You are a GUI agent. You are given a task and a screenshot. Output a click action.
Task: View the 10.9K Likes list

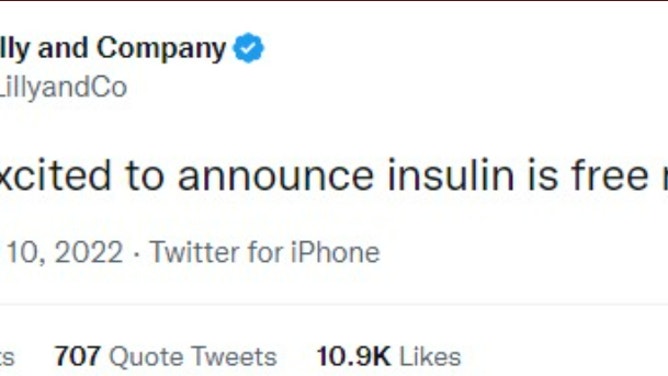click(x=389, y=356)
